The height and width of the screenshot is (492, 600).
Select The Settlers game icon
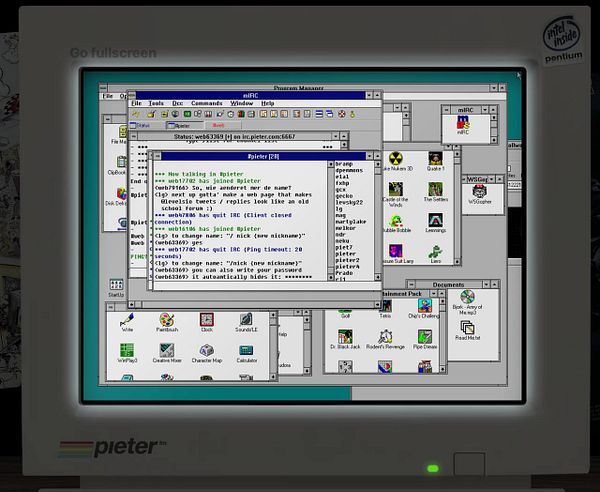435,192
